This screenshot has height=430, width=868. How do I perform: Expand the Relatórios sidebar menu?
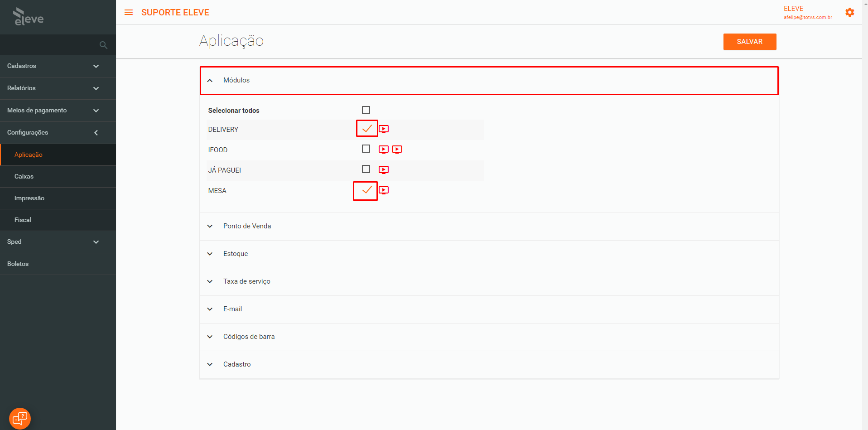point(58,88)
